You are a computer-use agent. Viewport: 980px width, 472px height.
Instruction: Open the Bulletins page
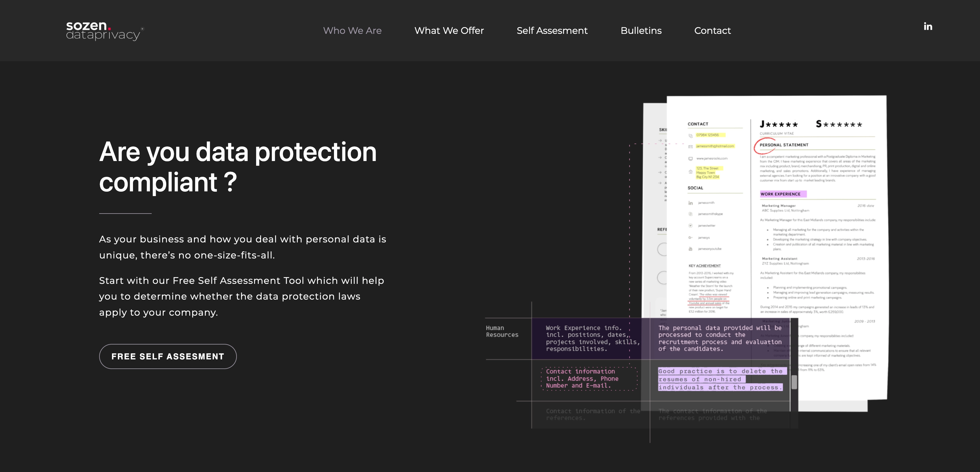[x=641, y=30]
